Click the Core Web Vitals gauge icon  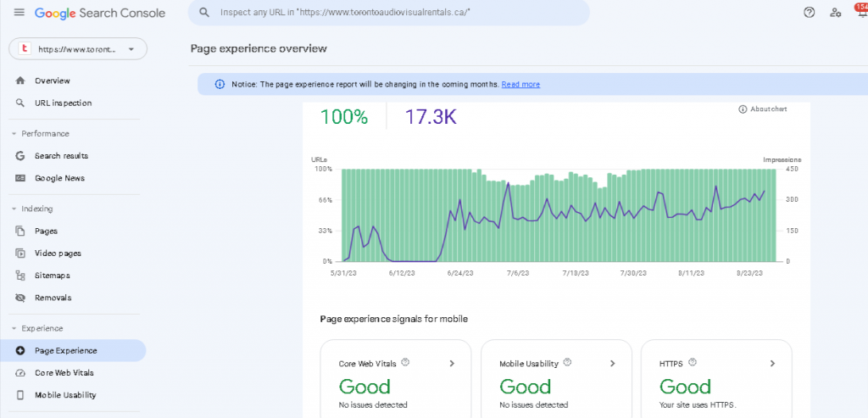20,372
